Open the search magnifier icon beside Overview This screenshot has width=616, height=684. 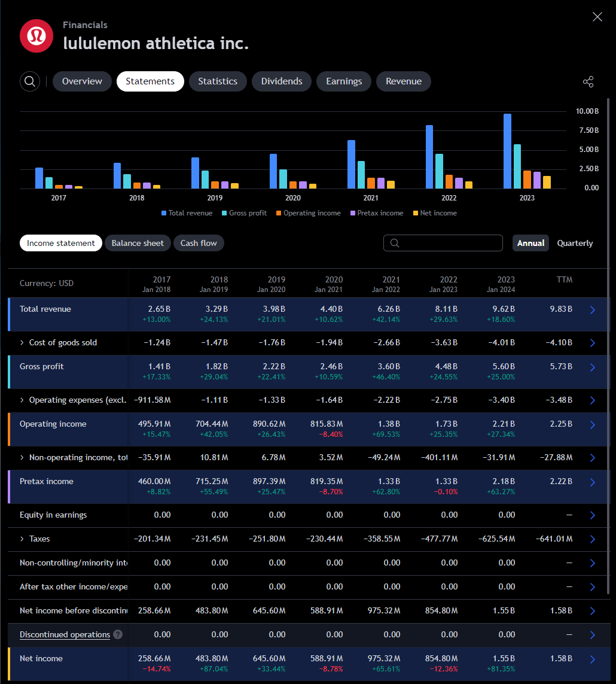(x=30, y=81)
